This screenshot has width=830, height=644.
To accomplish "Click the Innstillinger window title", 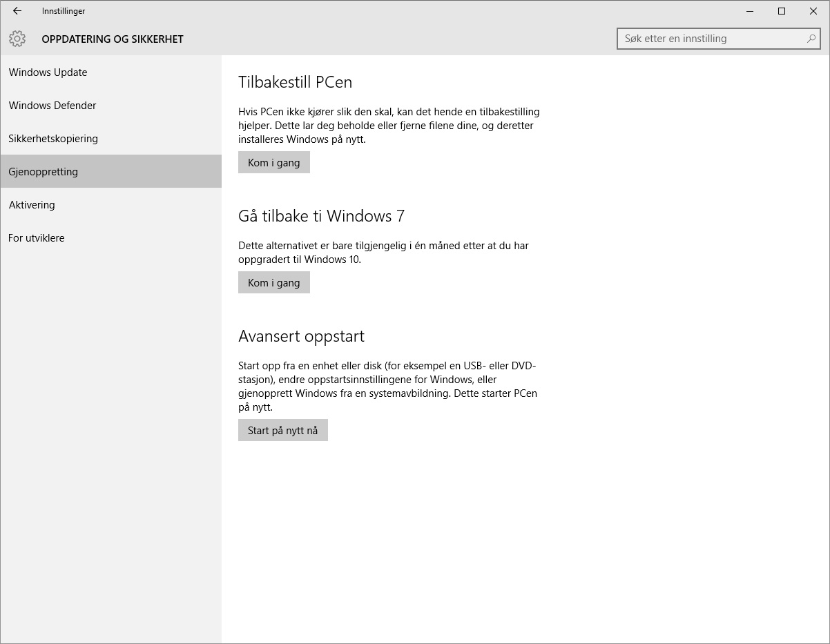I will 64,11.
